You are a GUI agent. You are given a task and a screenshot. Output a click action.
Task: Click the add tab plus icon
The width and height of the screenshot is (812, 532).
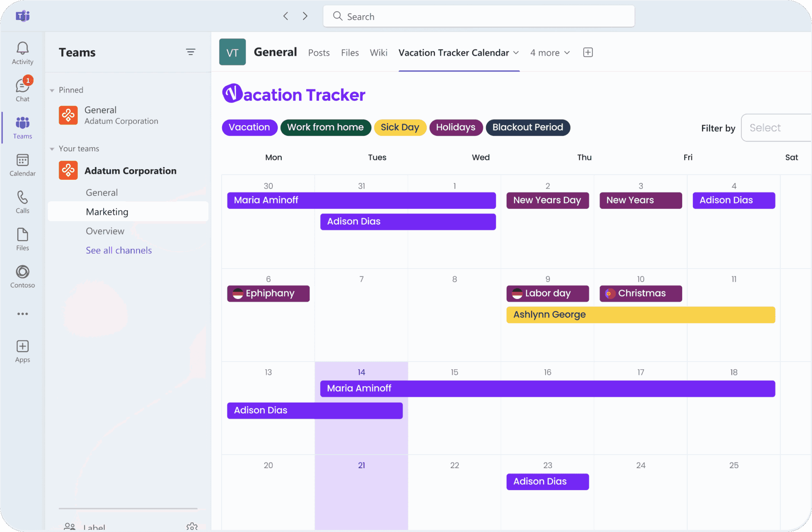pyautogui.click(x=588, y=52)
